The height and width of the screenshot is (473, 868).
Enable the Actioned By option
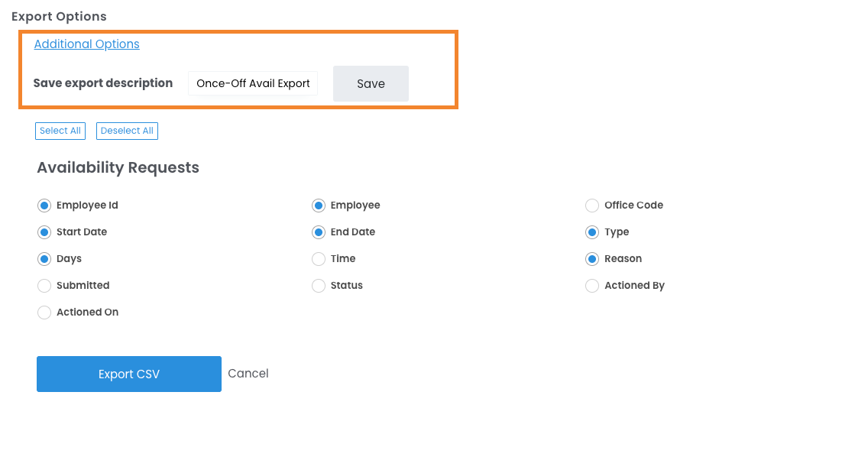[x=592, y=286]
